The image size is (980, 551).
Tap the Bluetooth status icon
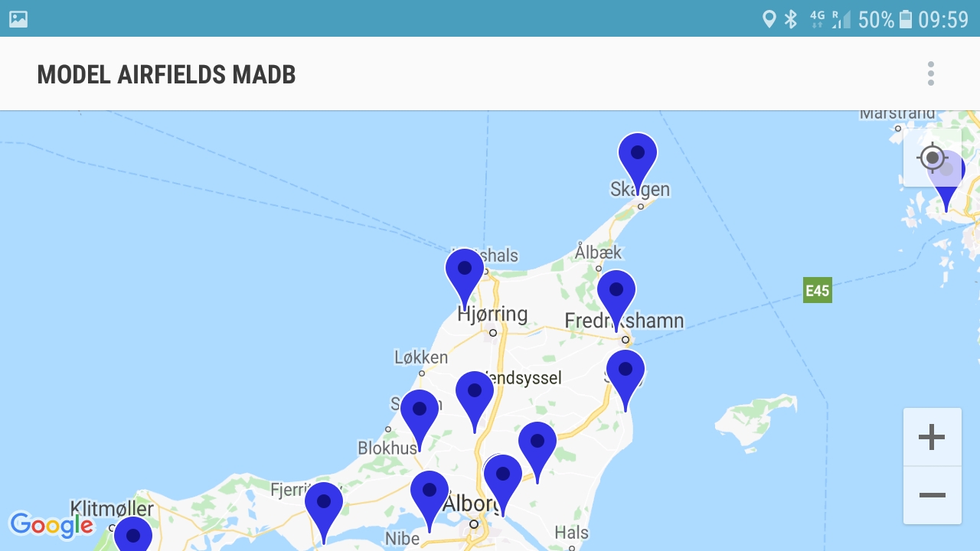coord(791,19)
